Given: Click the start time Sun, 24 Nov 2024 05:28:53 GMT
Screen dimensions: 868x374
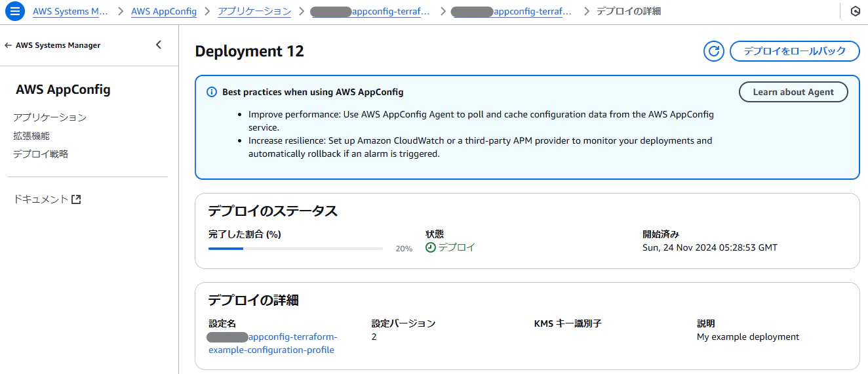Looking at the screenshot, I should pos(710,247).
